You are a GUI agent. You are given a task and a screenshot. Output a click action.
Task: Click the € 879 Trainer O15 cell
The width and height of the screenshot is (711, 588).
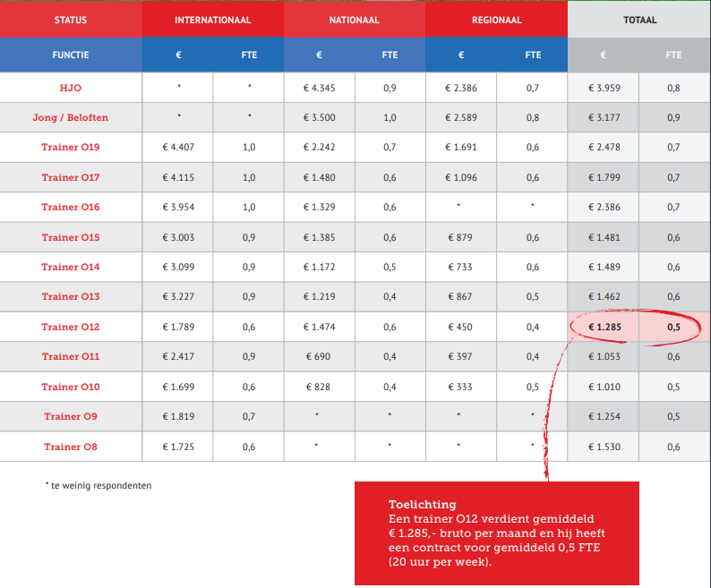(x=460, y=237)
